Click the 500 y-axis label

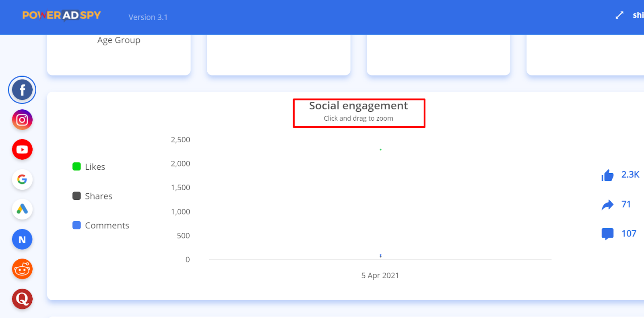point(183,236)
